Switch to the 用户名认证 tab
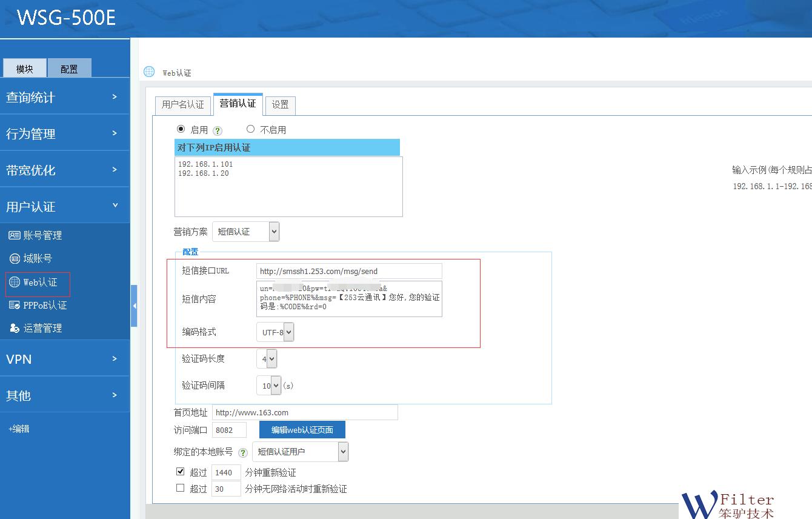The width and height of the screenshot is (812, 519). click(x=182, y=104)
